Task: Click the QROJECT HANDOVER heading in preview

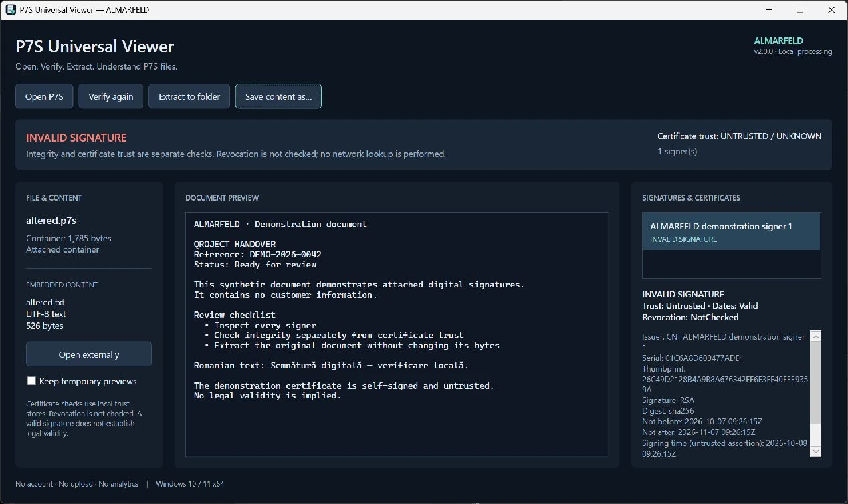Action: point(235,244)
